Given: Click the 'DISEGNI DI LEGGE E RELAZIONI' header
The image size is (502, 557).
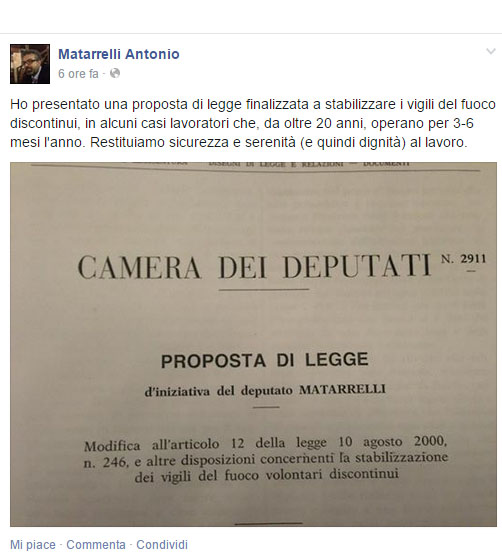Looking at the screenshot, I should tap(276, 164).
